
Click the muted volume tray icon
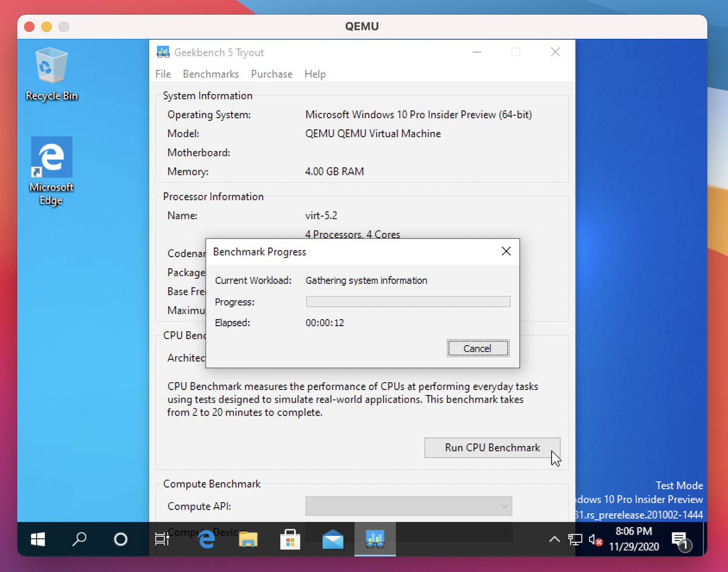pyautogui.click(x=595, y=539)
